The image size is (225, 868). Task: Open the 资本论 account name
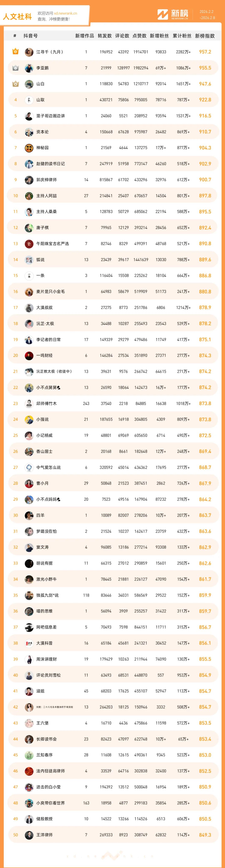click(x=42, y=132)
